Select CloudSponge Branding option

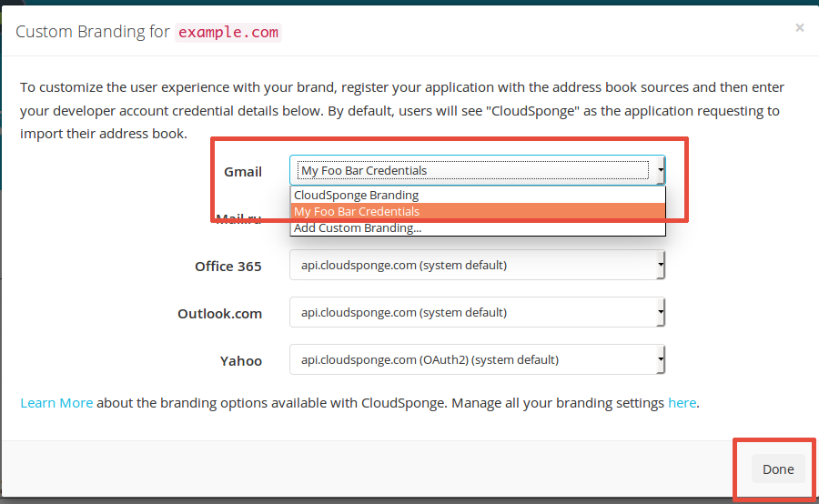click(478, 195)
